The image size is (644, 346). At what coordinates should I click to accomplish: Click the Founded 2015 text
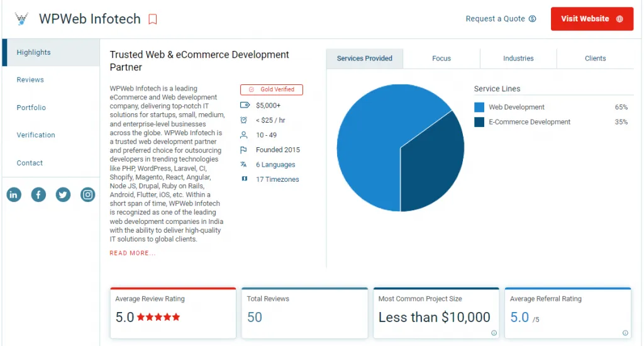[277, 150]
